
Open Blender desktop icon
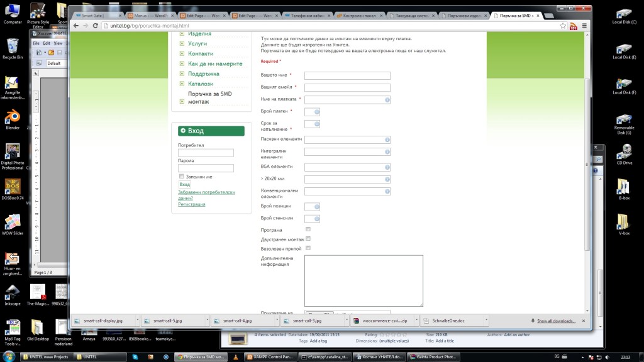pos(13,119)
